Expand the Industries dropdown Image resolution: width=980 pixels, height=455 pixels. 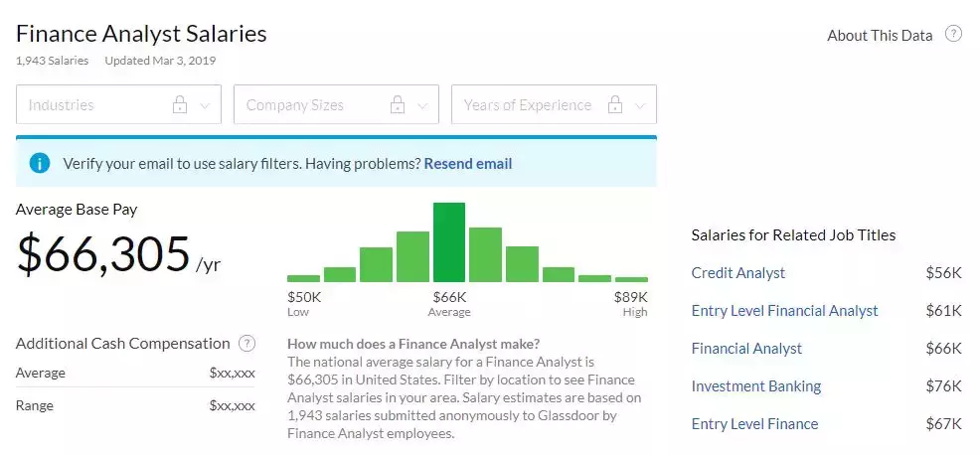point(206,105)
